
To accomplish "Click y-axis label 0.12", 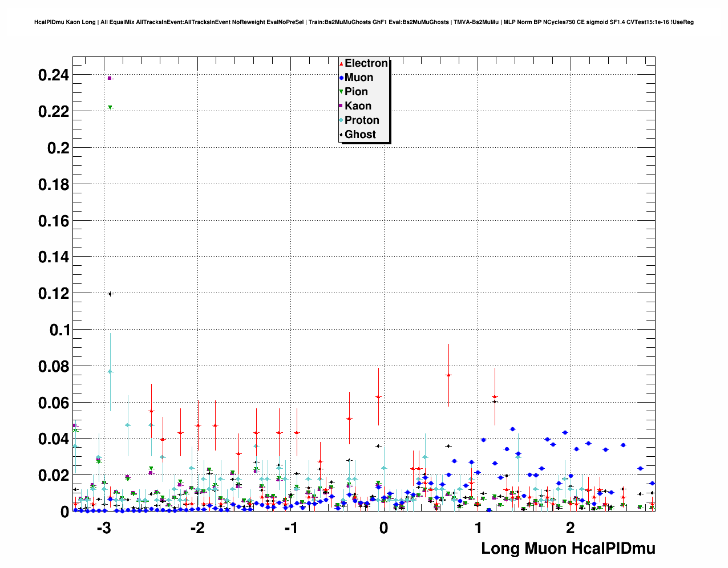I will pyautogui.click(x=53, y=293).
